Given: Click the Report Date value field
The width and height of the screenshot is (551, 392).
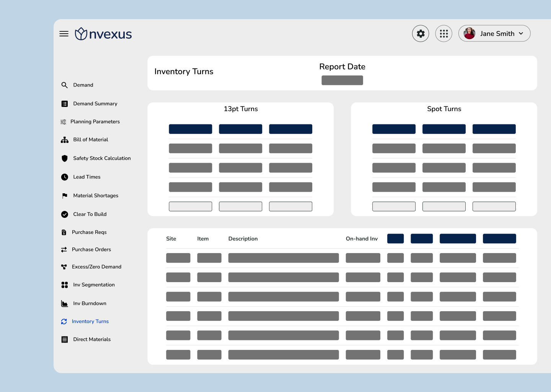Looking at the screenshot, I should [342, 80].
